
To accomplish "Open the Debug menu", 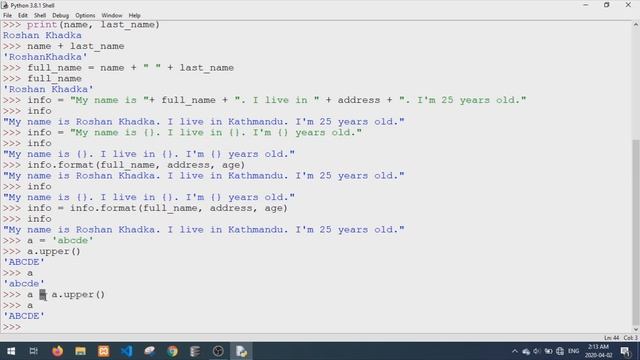I will pyautogui.click(x=60, y=16).
